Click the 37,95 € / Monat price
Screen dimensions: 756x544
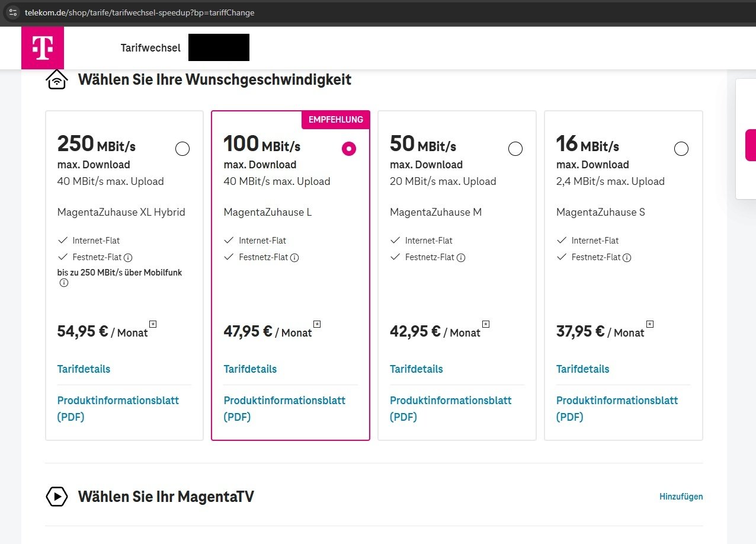600,331
